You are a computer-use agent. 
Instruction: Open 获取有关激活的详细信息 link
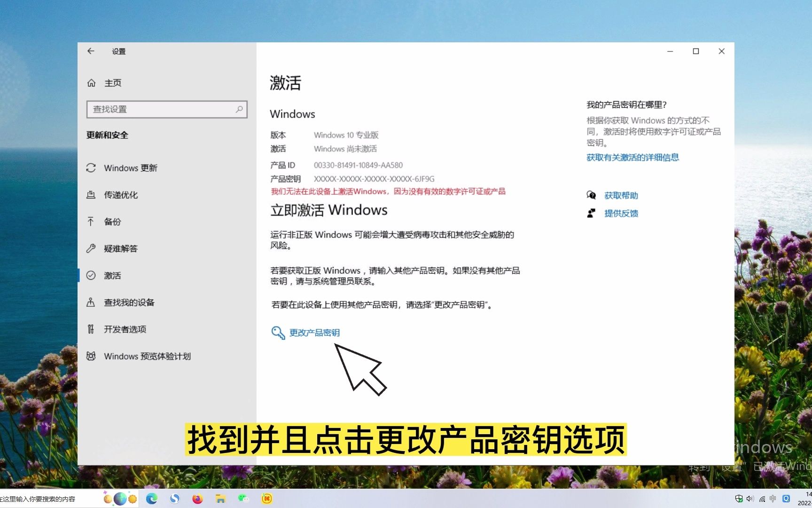point(632,157)
